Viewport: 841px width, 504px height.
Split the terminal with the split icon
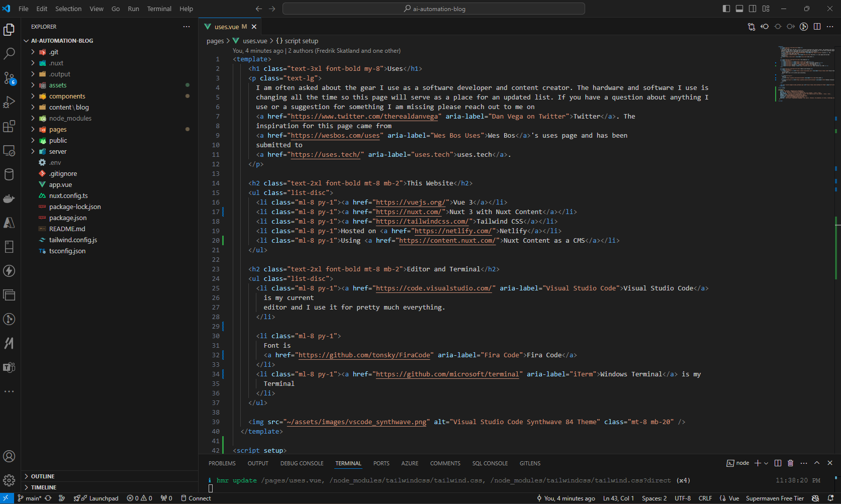(x=778, y=463)
